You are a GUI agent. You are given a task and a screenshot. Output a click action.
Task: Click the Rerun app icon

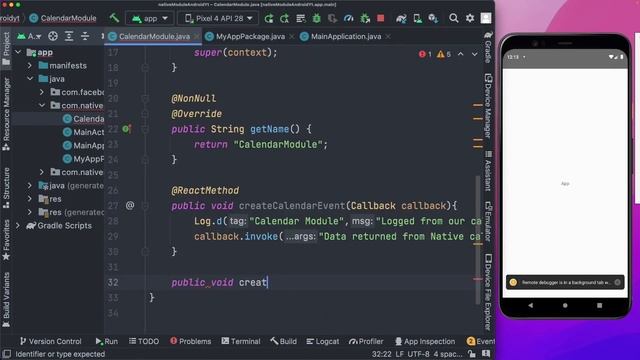coord(269,18)
